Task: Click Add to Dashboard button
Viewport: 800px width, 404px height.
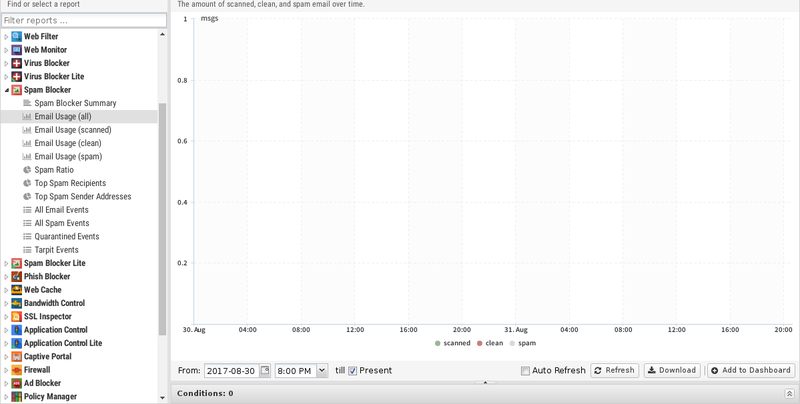Action: 751,370
